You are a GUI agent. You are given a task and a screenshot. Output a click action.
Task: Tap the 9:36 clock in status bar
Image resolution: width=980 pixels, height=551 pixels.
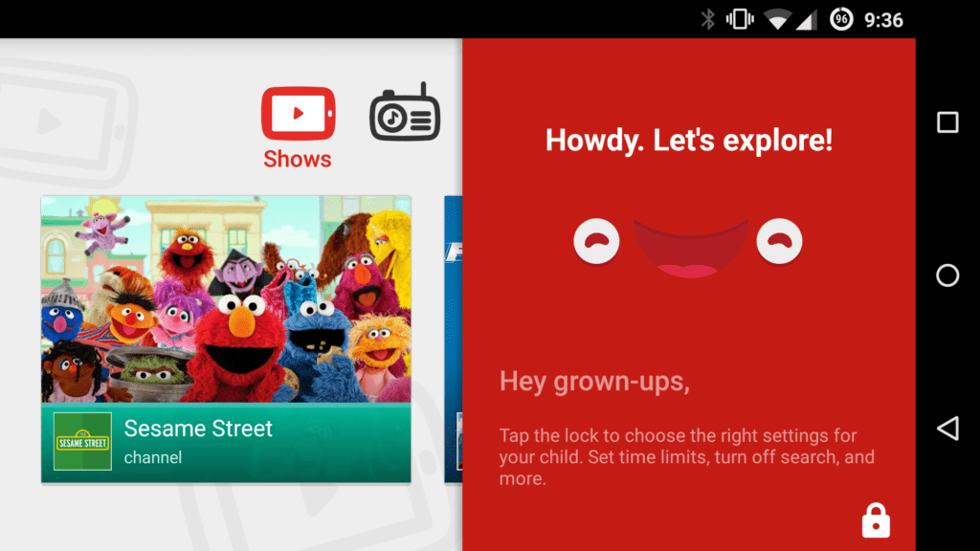pos(883,20)
